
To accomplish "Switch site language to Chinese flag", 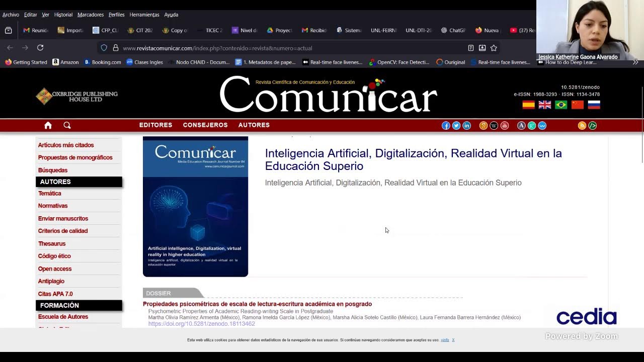I will 578,105.
